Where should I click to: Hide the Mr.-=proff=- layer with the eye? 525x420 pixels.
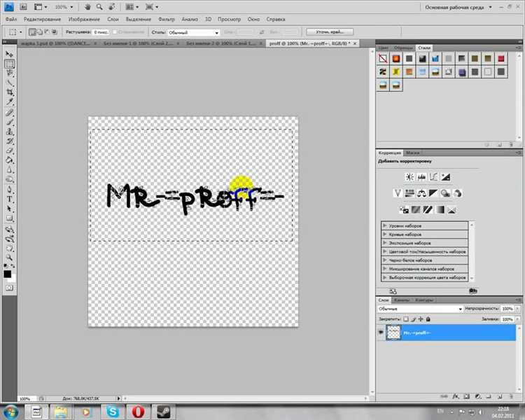tap(381, 333)
